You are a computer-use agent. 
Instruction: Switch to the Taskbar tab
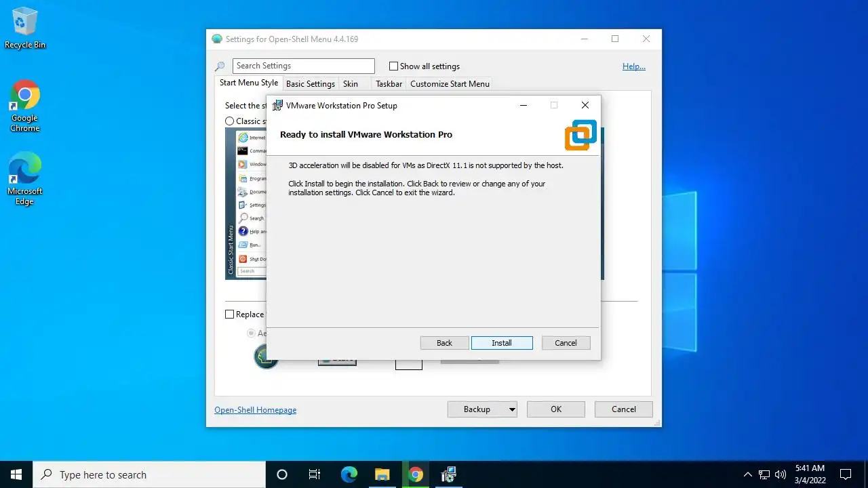[389, 84]
